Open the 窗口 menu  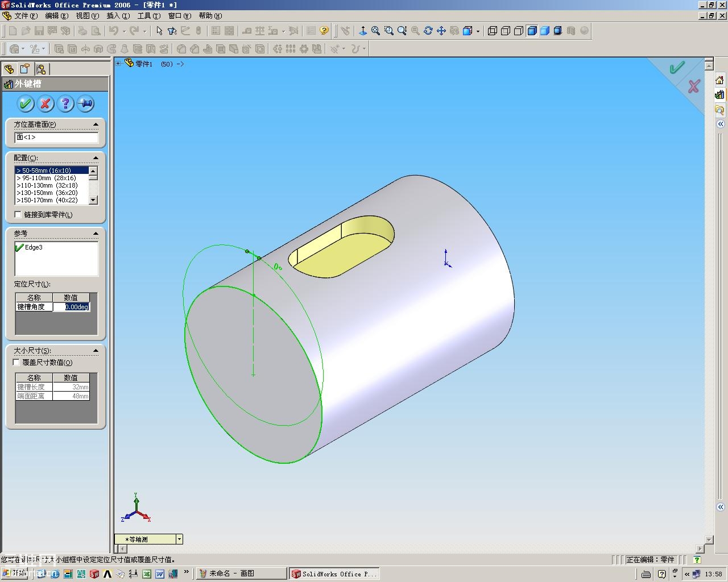[x=179, y=16]
